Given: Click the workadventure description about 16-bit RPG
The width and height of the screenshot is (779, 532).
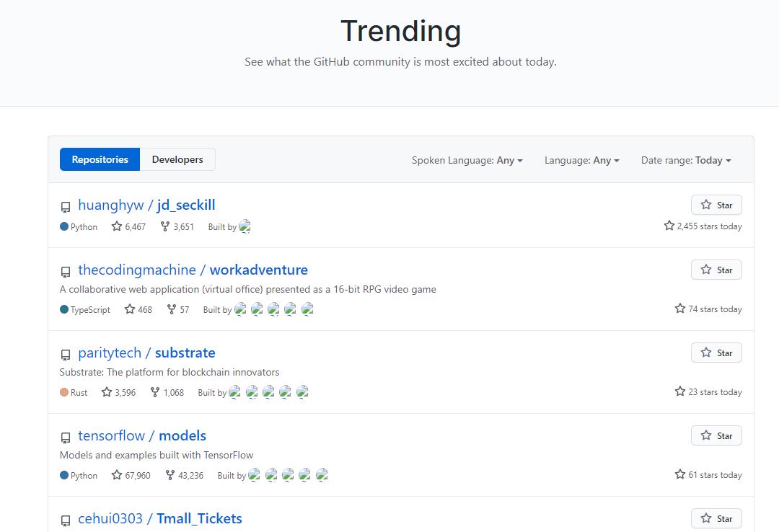Looking at the screenshot, I should (248, 290).
